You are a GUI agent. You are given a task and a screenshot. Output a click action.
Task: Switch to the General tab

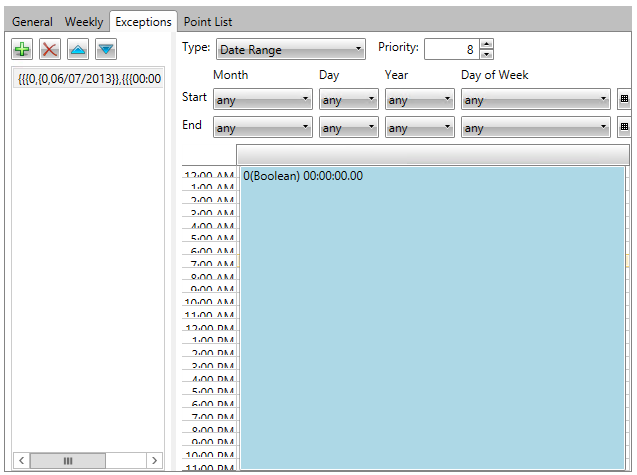(33, 21)
